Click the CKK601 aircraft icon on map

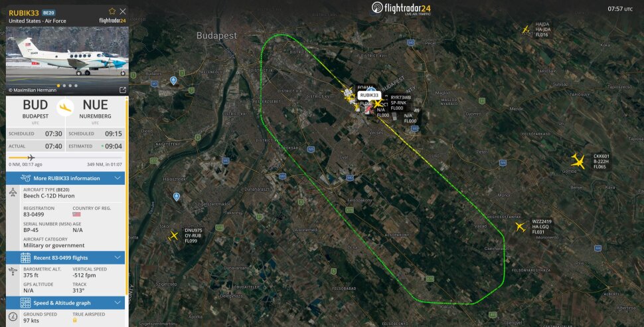pyautogui.click(x=578, y=162)
